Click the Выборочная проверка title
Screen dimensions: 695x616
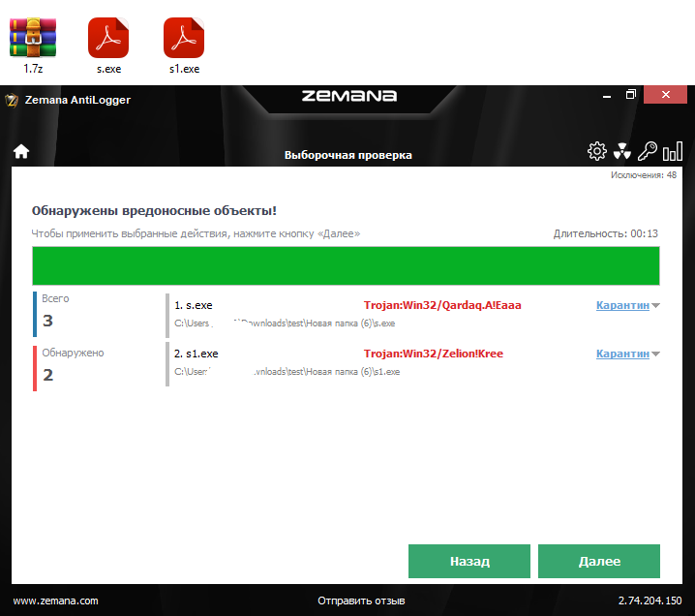pos(347,155)
